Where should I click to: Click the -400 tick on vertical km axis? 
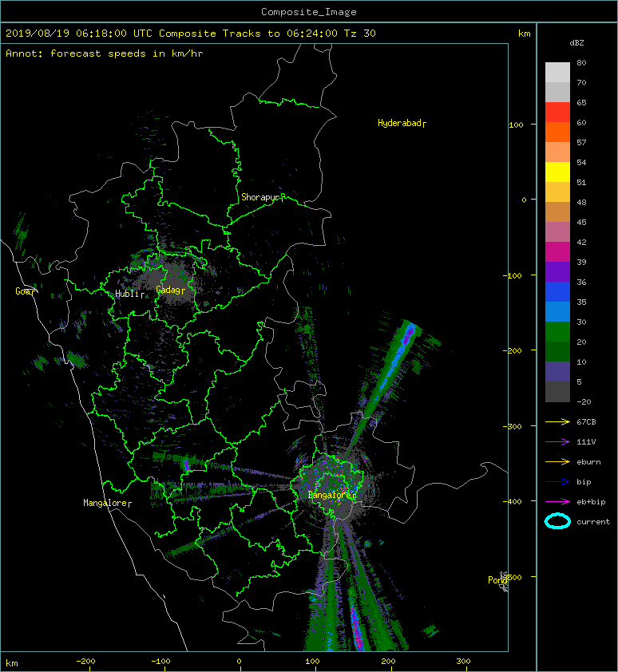tap(512, 501)
